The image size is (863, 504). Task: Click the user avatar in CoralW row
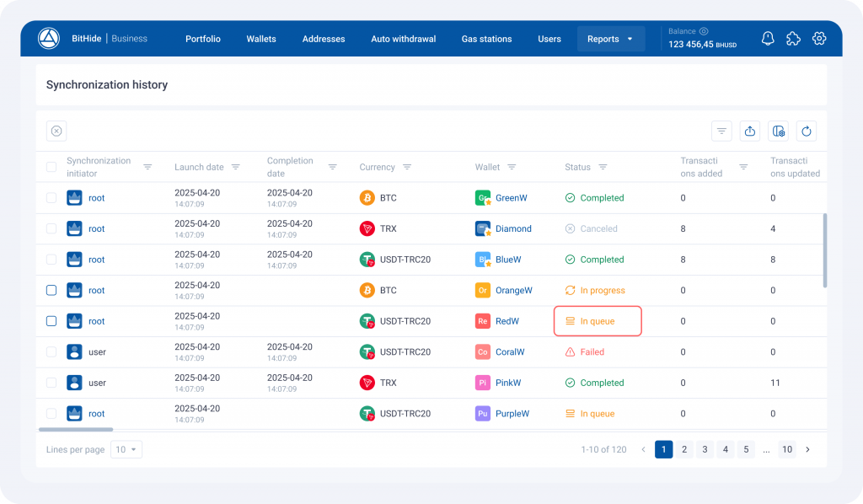pos(74,351)
